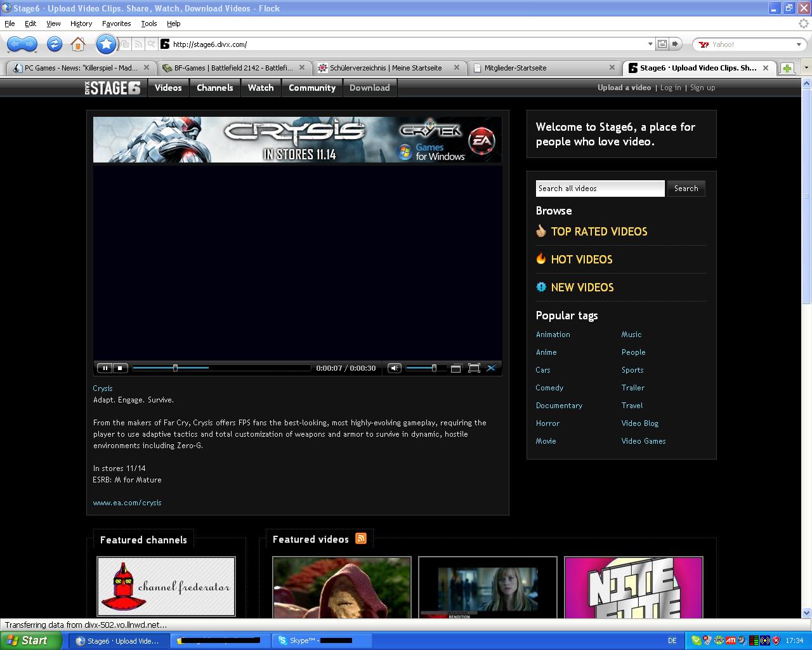Pause the playing Crysis video
The image size is (812, 650).
[x=105, y=368]
